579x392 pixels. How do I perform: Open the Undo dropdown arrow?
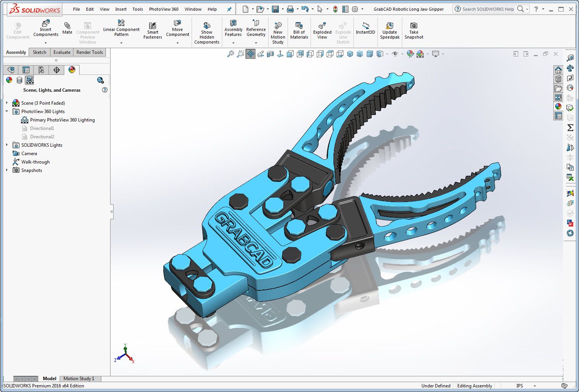coord(312,9)
